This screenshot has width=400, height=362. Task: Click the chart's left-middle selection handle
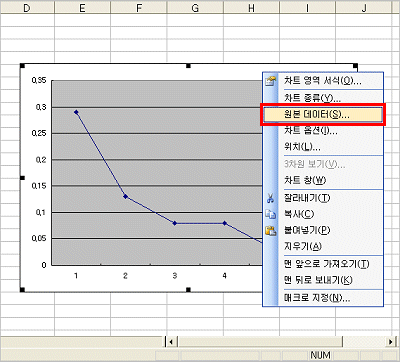pos(22,178)
